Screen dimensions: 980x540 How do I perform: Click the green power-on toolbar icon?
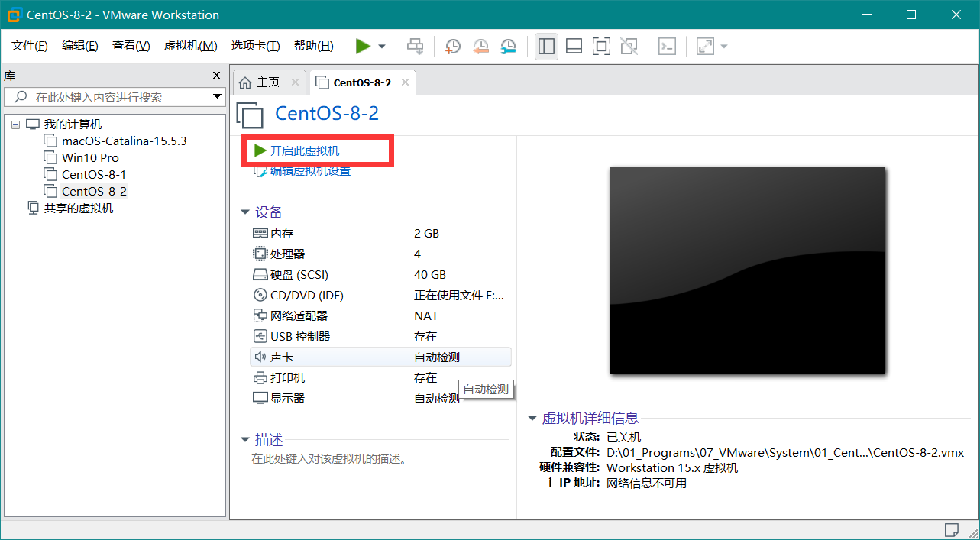click(x=363, y=47)
